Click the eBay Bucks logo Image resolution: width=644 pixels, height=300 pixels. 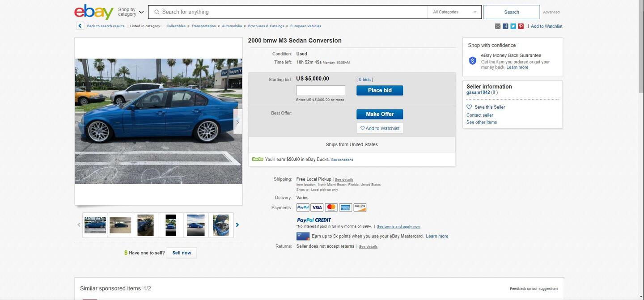(x=258, y=159)
